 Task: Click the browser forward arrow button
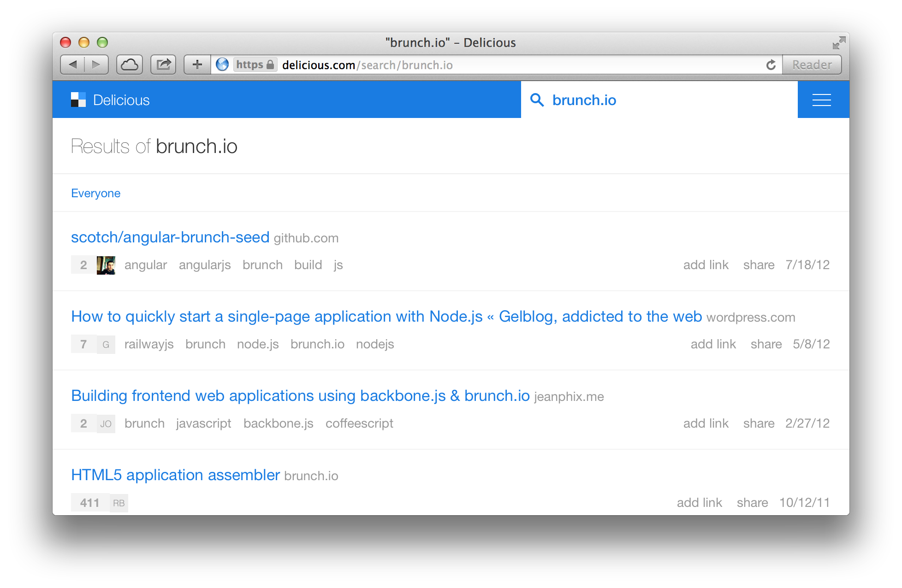96,65
